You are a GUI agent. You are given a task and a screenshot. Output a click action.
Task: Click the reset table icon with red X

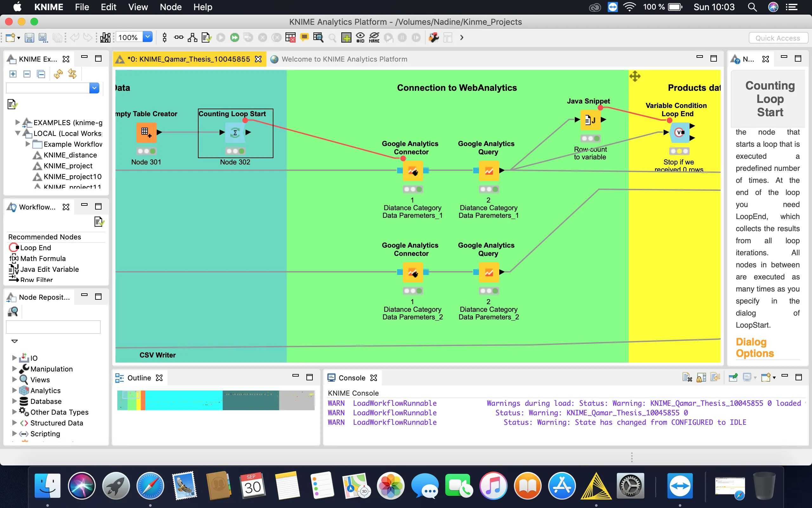[x=290, y=38]
